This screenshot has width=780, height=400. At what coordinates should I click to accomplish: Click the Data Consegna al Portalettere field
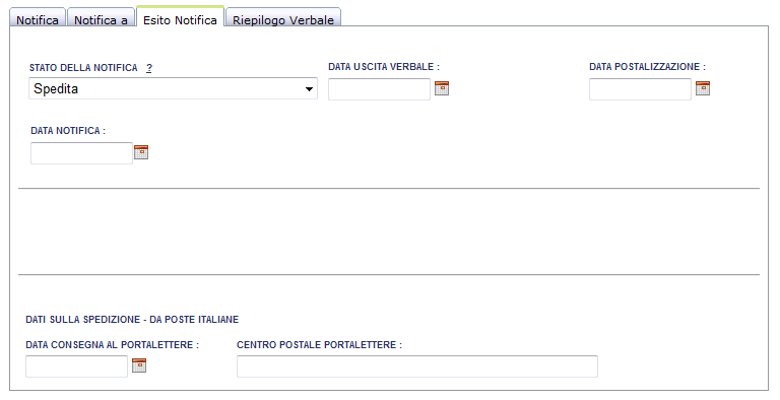[77, 366]
